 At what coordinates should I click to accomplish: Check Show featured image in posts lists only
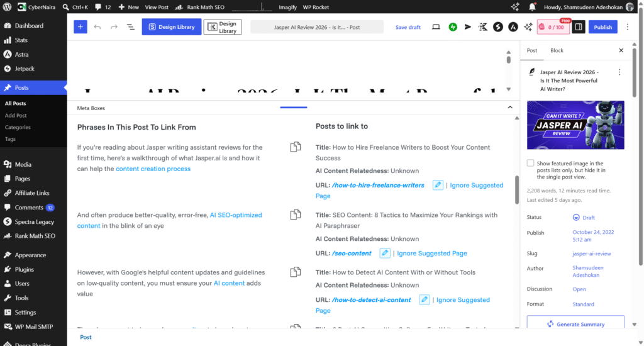tap(531, 163)
